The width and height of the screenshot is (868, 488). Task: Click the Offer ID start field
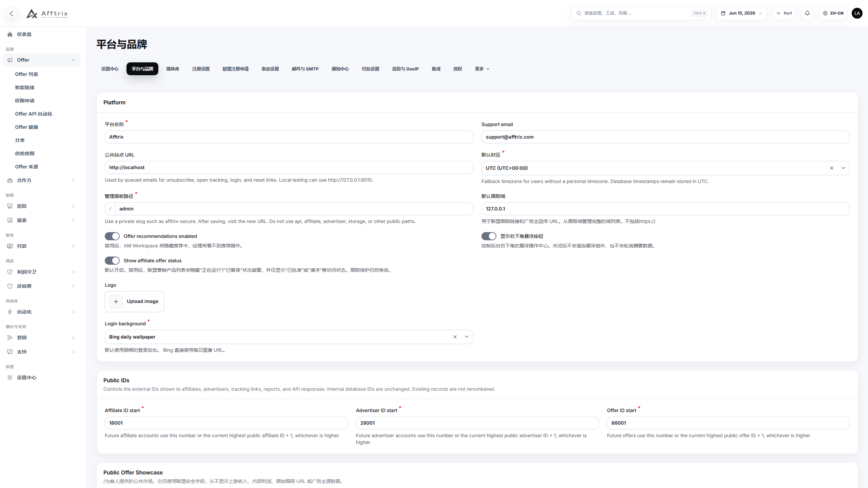click(728, 423)
